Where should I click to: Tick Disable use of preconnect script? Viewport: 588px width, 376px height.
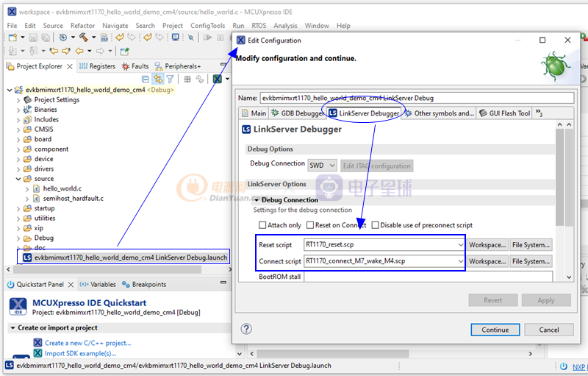click(x=375, y=225)
